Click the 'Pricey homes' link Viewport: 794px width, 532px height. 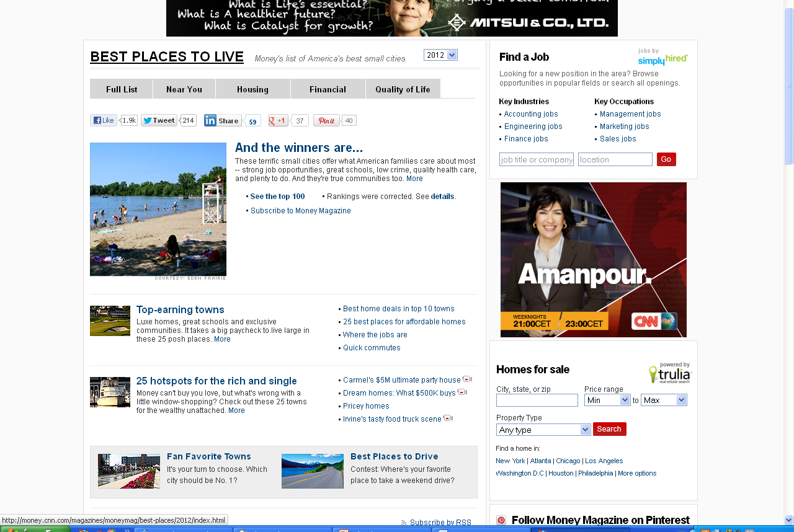click(366, 406)
